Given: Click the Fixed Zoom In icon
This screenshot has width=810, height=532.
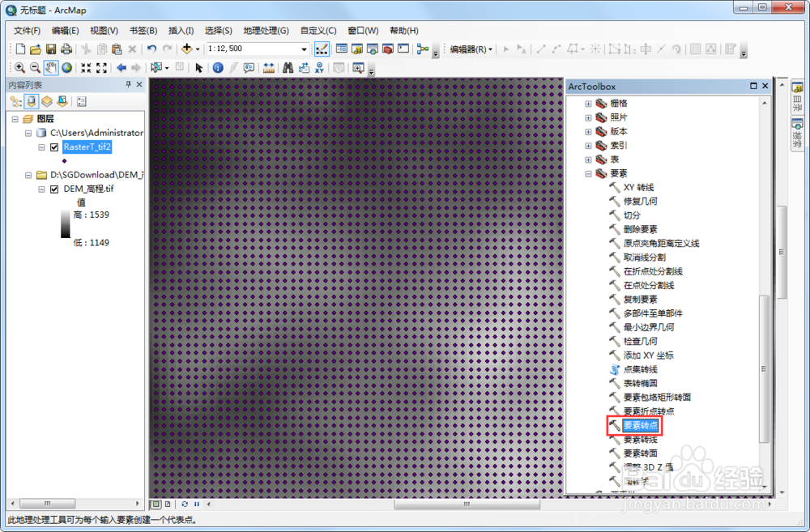Looking at the screenshot, I should coord(86,68).
